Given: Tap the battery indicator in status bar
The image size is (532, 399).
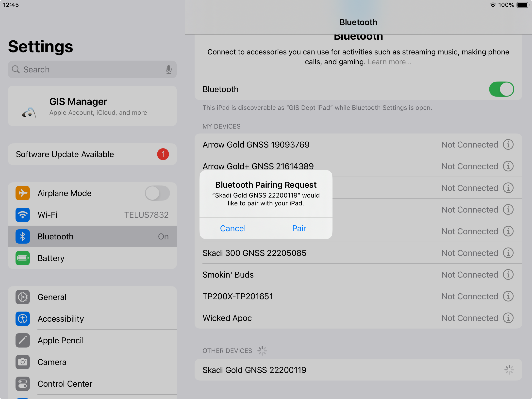Looking at the screenshot, I should (523, 5).
